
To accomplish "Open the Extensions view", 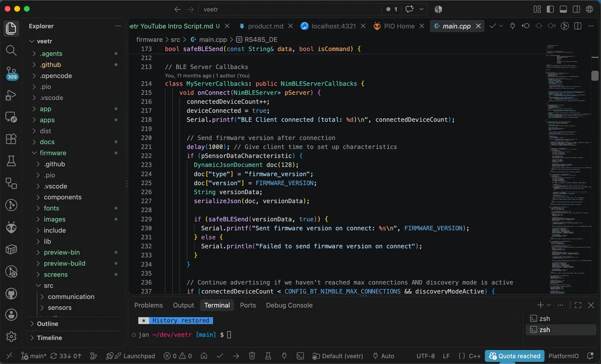I will (x=11, y=139).
